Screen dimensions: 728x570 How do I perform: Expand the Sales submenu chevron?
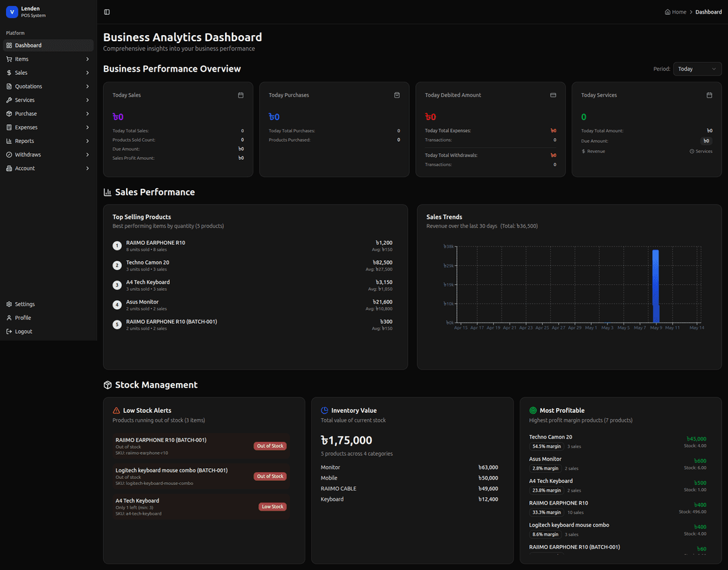tap(87, 72)
